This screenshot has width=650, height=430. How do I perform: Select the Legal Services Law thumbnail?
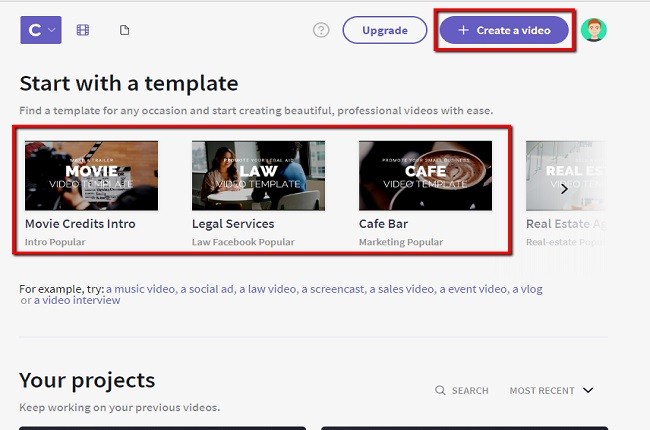pos(258,175)
